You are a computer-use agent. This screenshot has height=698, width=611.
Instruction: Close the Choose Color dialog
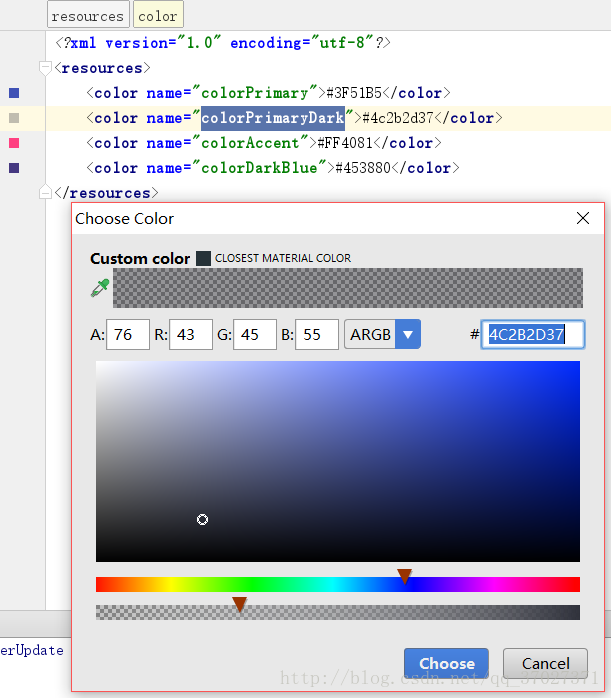tap(583, 218)
